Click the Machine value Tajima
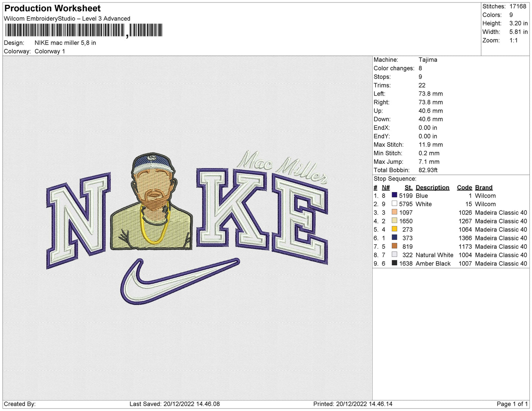 (428, 60)
